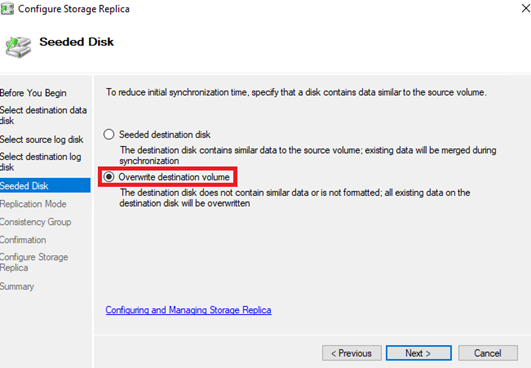Image resolution: width=531 pixels, height=368 pixels.
Task: Open the Confirmation step in sidebar
Action: coord(23,240)
